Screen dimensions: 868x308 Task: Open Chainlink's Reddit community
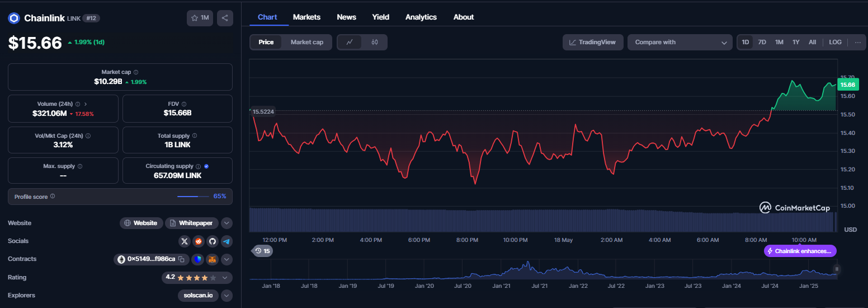coord(199,241)
